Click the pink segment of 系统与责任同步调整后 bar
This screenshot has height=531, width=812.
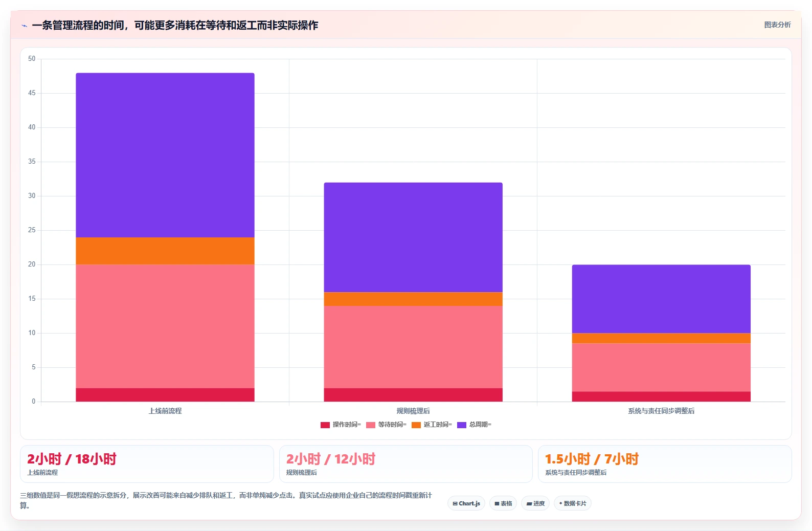coord(661,367)
